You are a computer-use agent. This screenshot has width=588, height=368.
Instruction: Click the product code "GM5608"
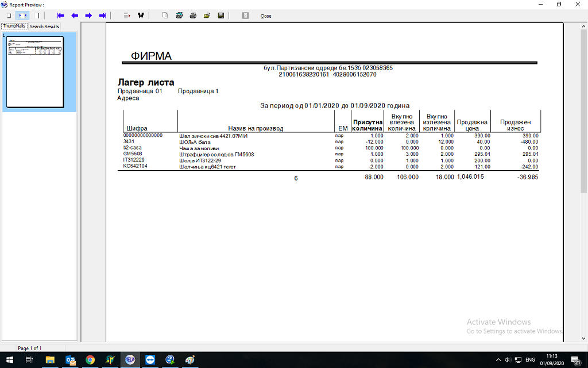click(x=133, y=154)
